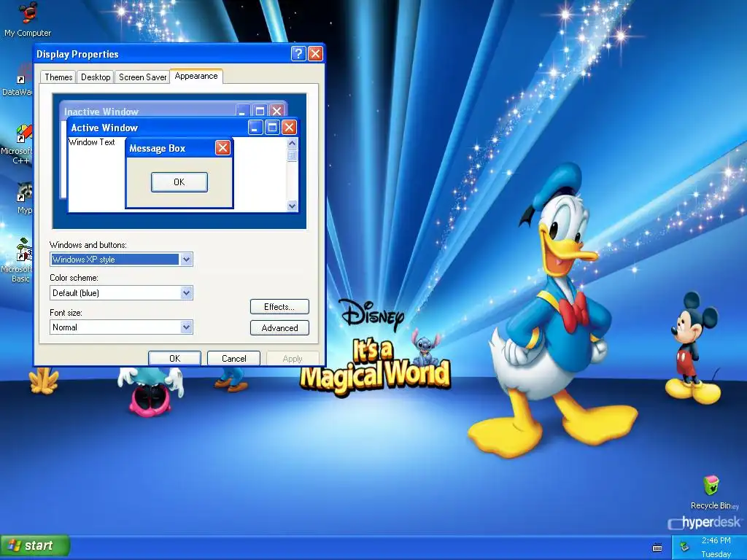This screenshot has height=560, width=747.
Task: Click the Window Text sample in preview
Action: coord(91,142)
